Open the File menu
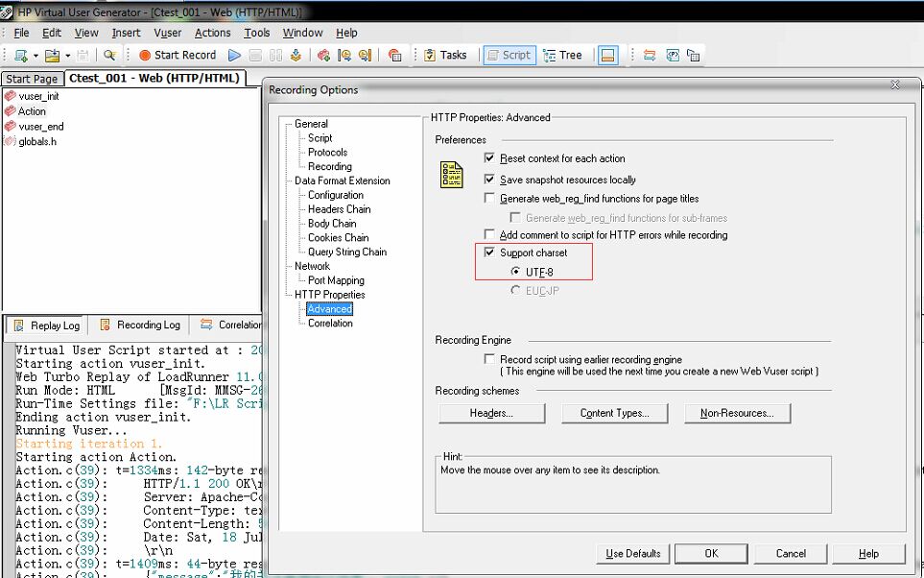Screen dimensions: 924x578 (21, 33)
